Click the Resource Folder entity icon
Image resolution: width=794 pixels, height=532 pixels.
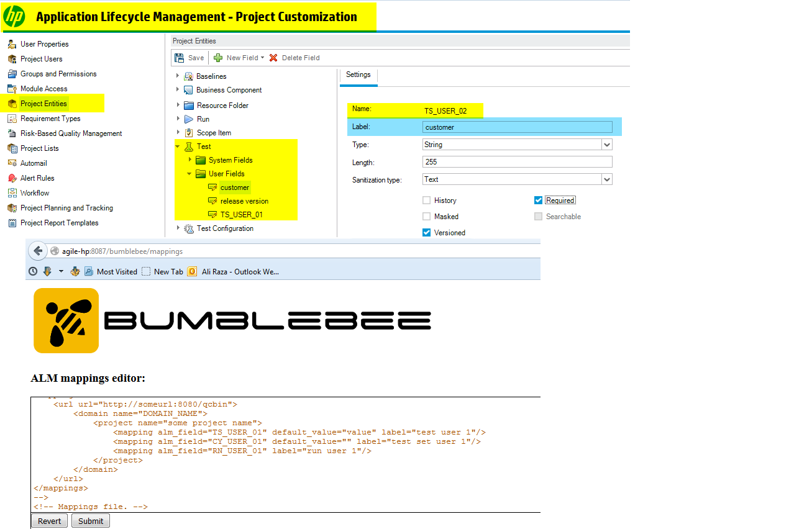click(x=188, y=106)
